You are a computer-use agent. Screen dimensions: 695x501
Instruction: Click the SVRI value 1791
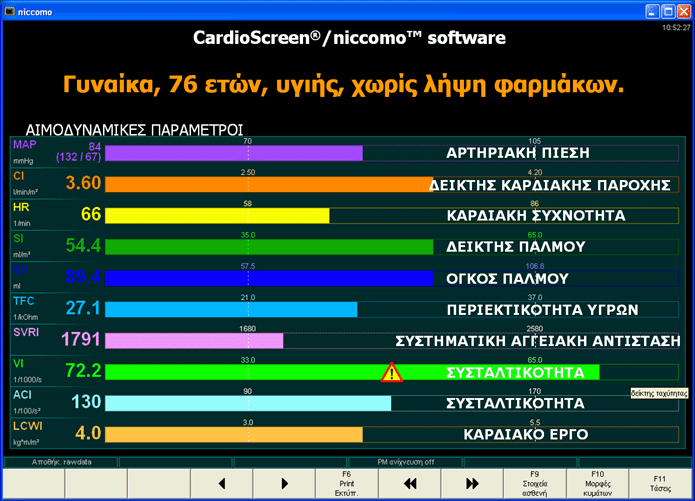point(81,339)
